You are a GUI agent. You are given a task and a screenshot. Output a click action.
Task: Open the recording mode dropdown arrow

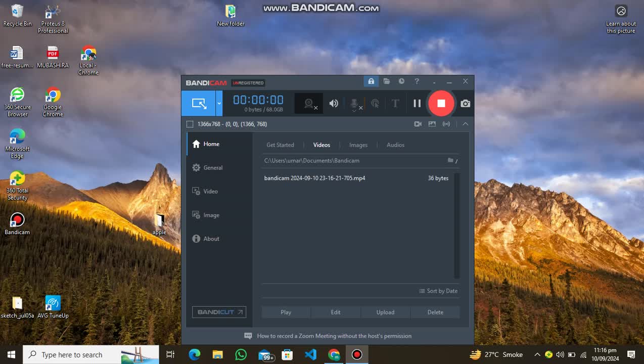pos(219,103)
